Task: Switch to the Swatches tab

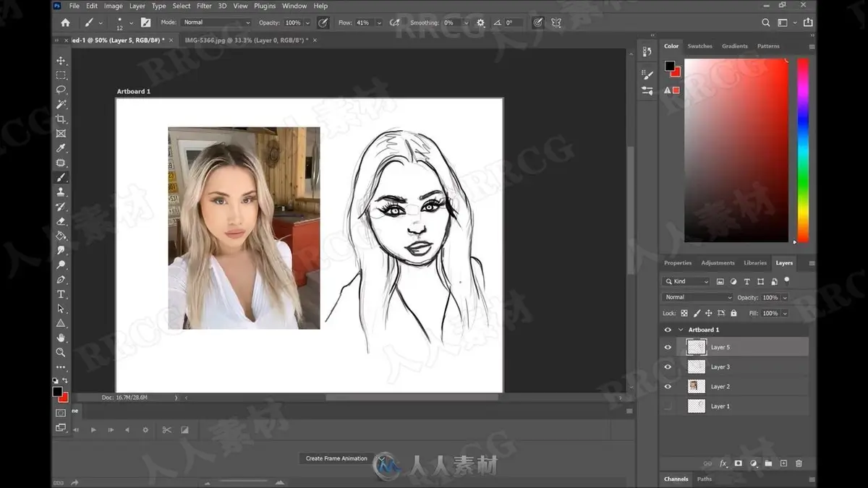Action: point(699,46)
